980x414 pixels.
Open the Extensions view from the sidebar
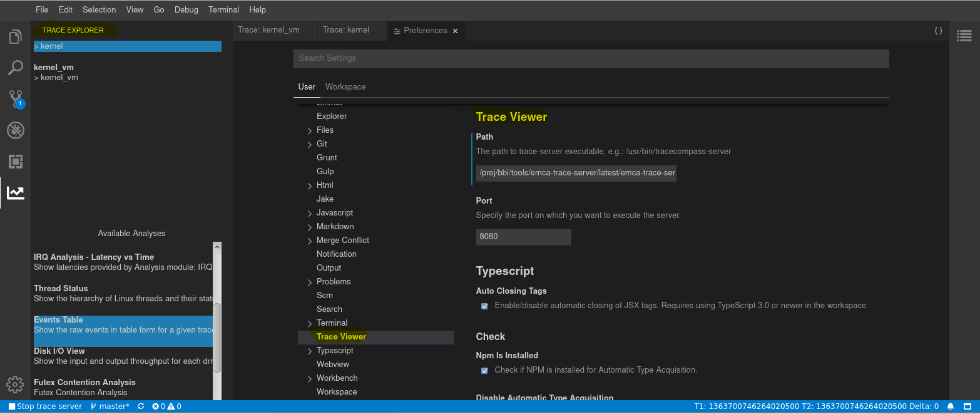point(14,162)
